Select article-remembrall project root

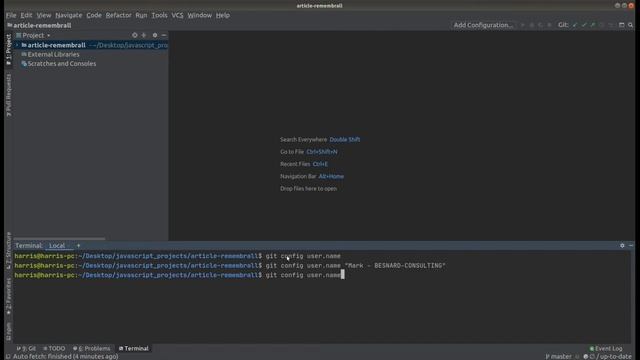tap(91, 45)
